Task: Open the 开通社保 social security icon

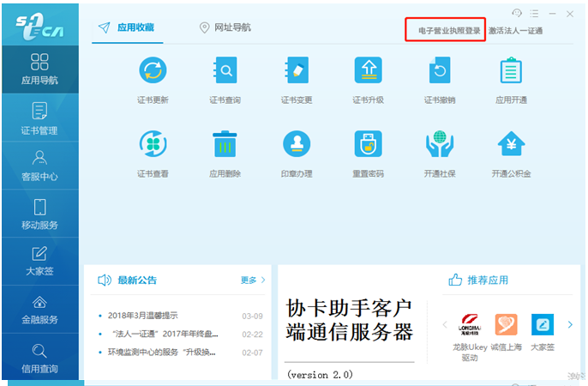Action: [440, 144]
